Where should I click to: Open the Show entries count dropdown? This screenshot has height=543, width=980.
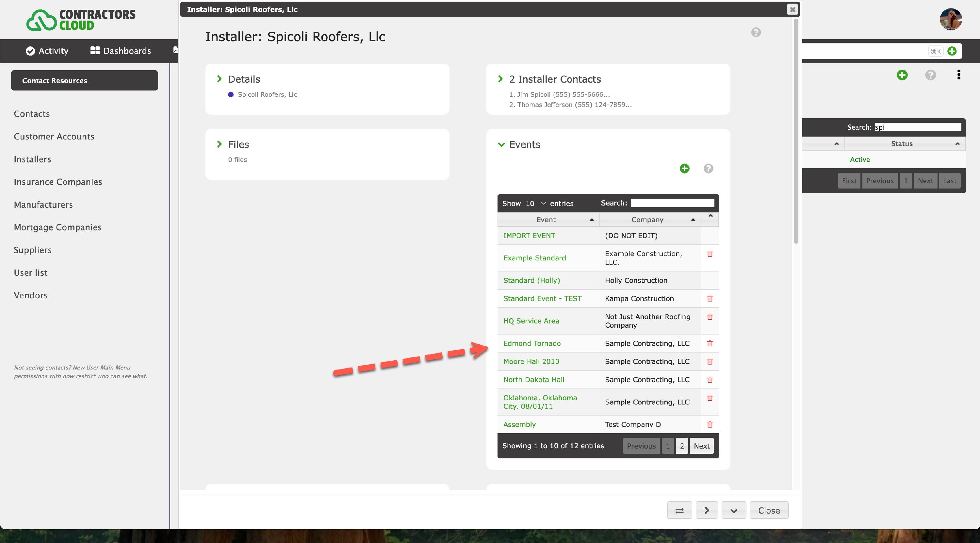coord(536,204)
